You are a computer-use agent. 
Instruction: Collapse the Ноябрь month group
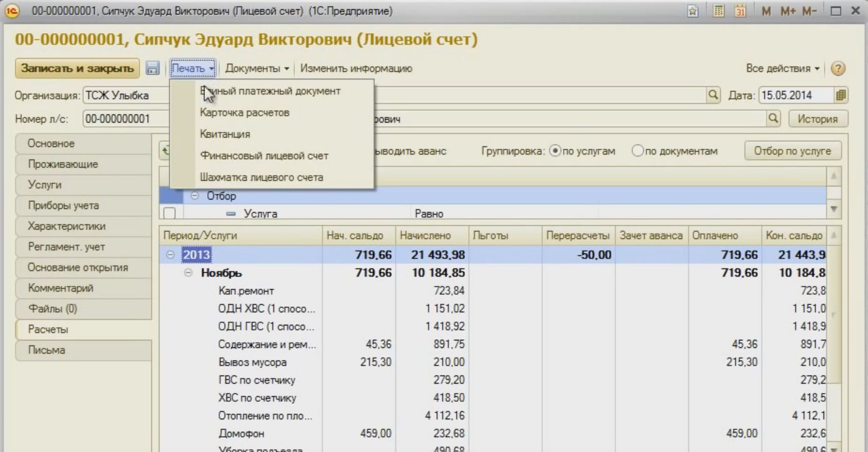pos(188,273)
